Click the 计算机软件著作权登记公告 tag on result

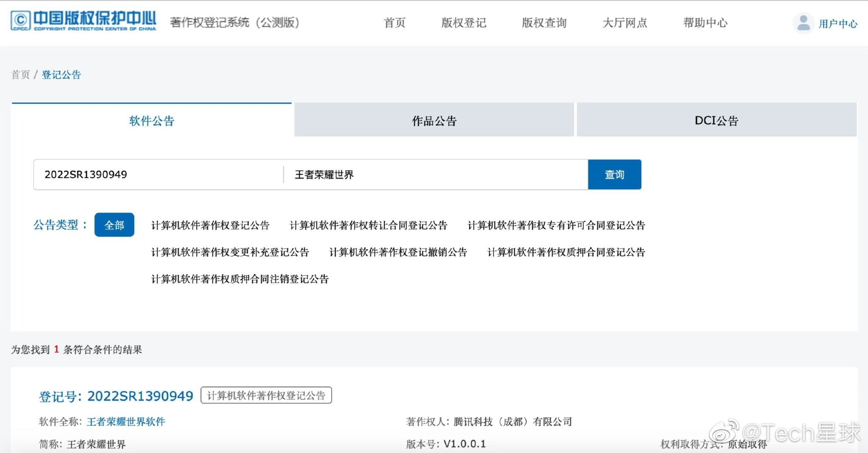pyautogui.click(x=266, y=395)
